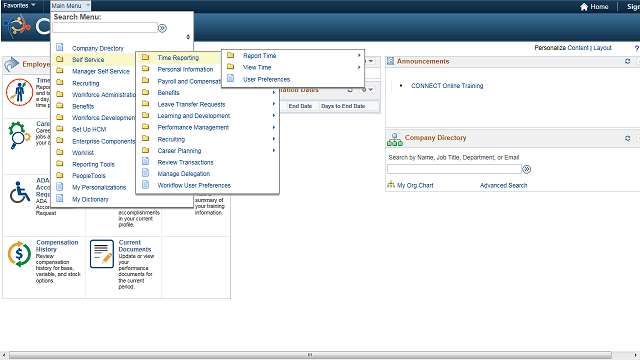
Task: Click the Advanced Search link
Action: tap(503, 185)
